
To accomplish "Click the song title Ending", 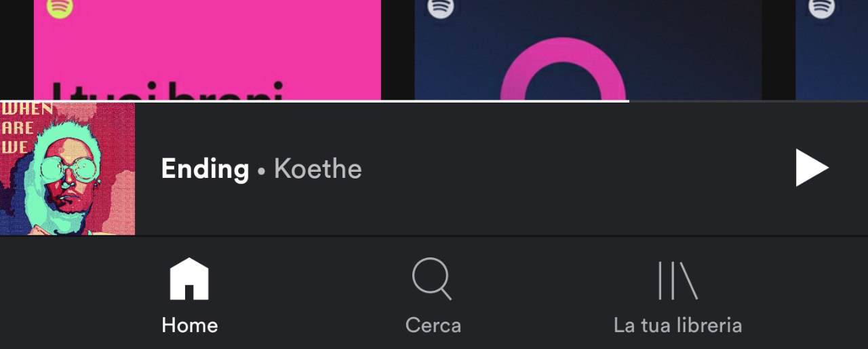I will [205, 169].
